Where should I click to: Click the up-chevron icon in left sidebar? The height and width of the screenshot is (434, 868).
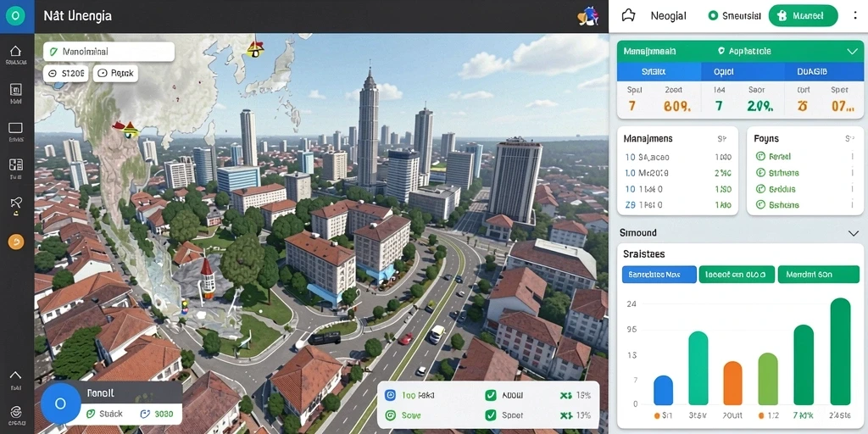pyautogui.click(x=15, y=375)
